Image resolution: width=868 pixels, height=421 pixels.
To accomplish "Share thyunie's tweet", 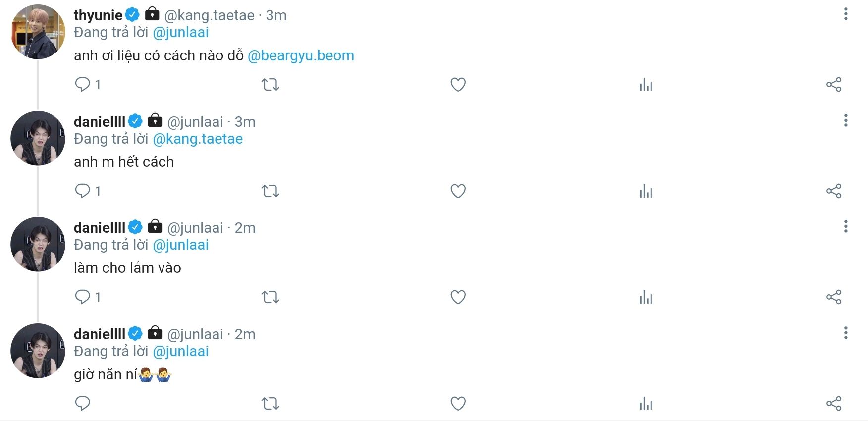I will click(x=834, y=85).
